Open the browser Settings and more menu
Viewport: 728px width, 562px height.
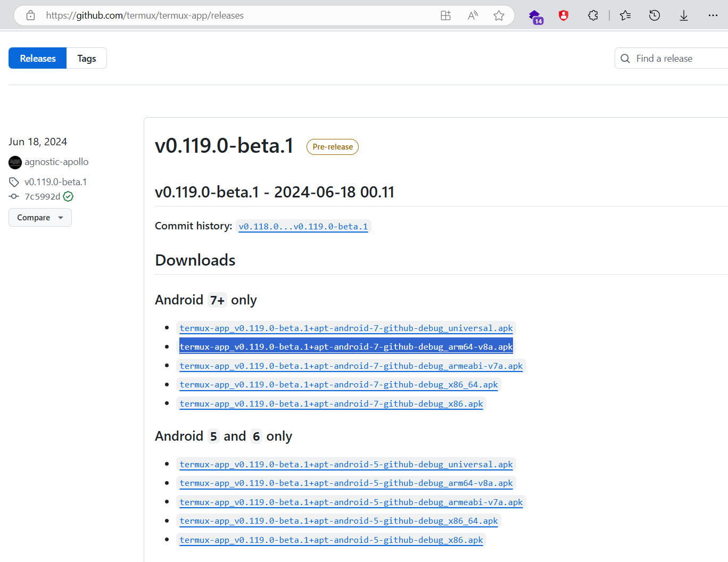(x=713, y=15)
